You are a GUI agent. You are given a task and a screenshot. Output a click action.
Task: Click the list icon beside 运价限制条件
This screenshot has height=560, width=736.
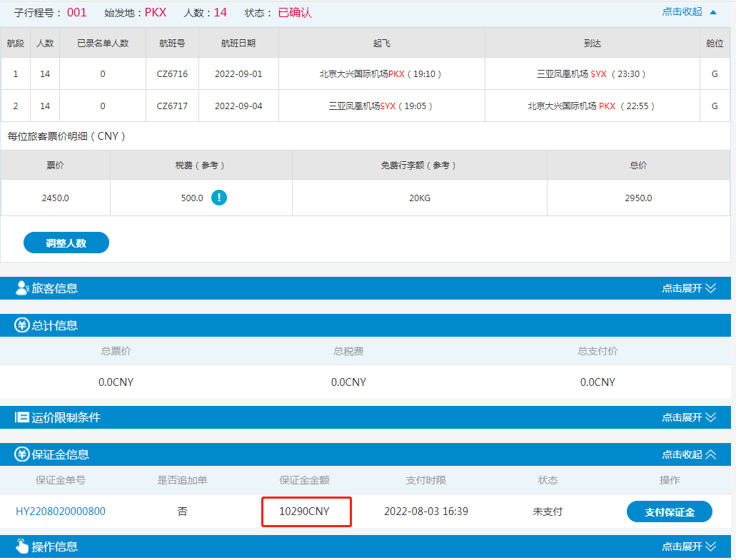[x=22, y=417]
